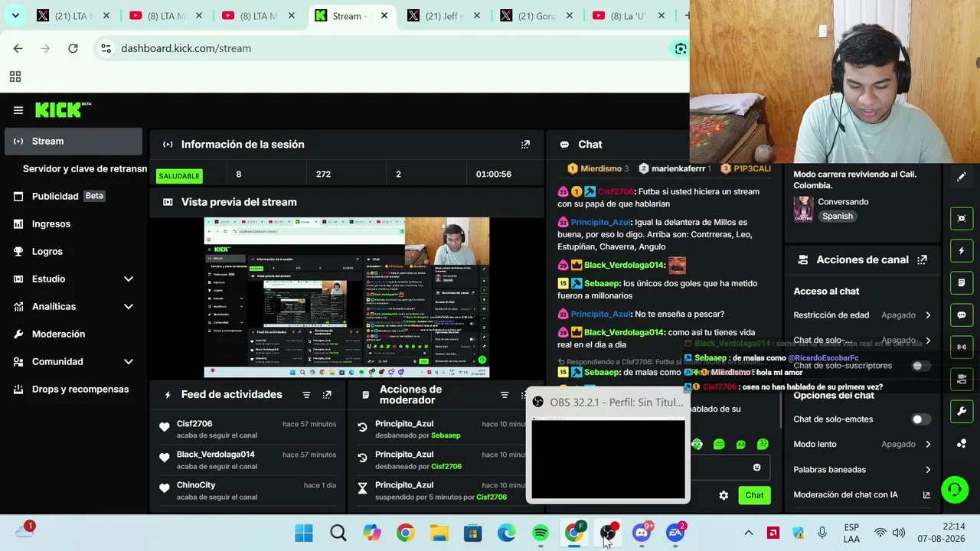Open OBS Studio from the taskbar
Viewport: 980px width, 551px height.
[x=608, y=533]
